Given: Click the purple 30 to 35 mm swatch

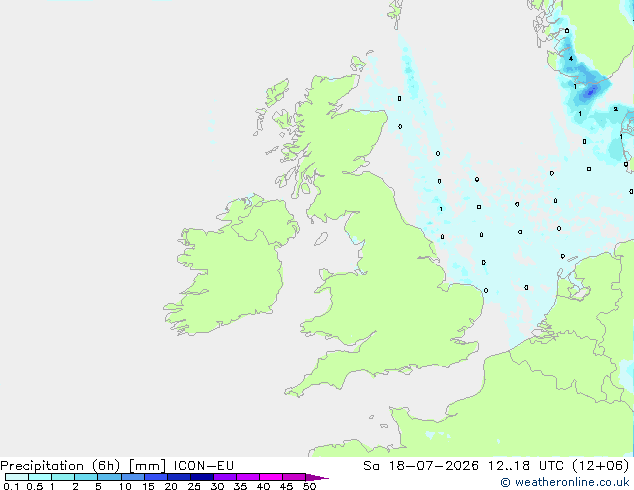Looking at the screenshot, I should click(225, 477).
